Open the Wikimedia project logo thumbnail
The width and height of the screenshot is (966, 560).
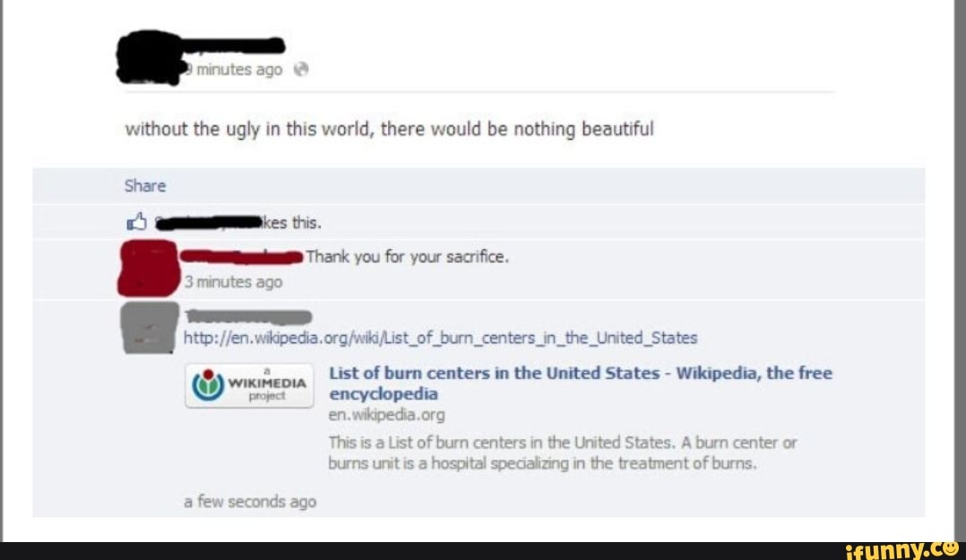[249, 385]
